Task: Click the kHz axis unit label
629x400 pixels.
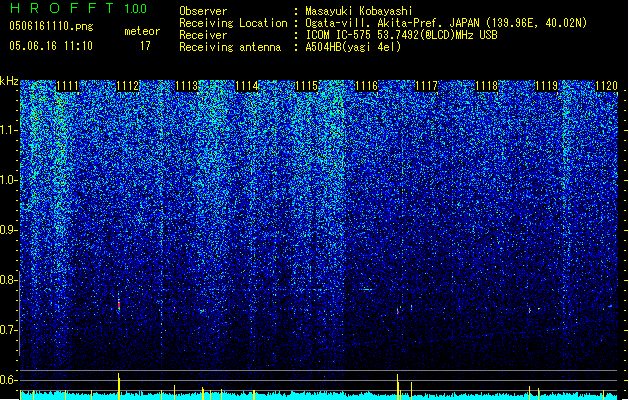Action: click(9, 81)
